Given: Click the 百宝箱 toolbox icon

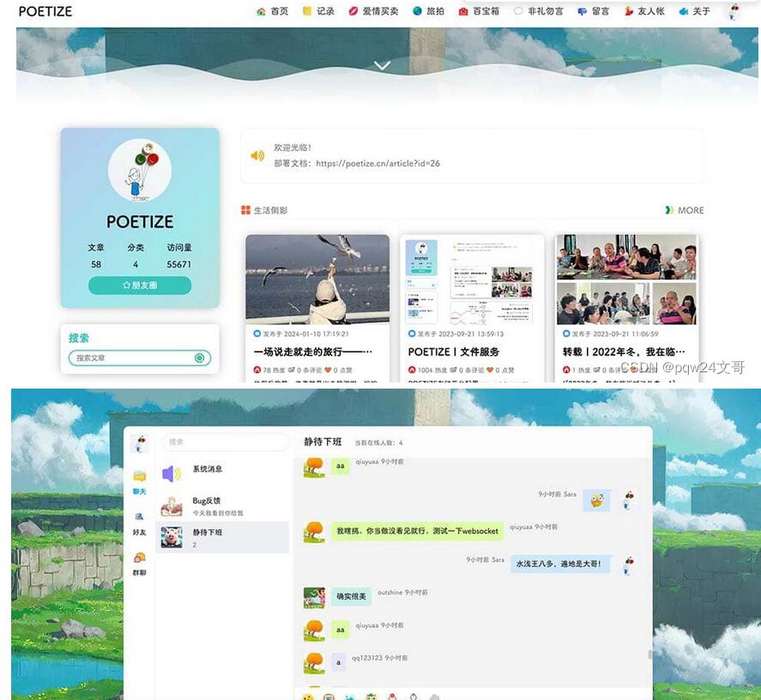Looking at the screenshot, I should (463, 11).
